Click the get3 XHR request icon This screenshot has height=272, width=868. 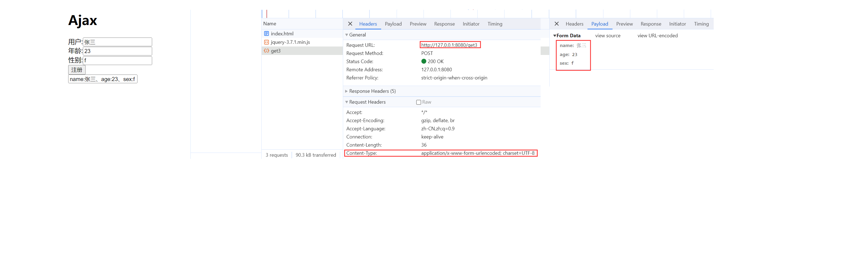click(x=266, y=51)
